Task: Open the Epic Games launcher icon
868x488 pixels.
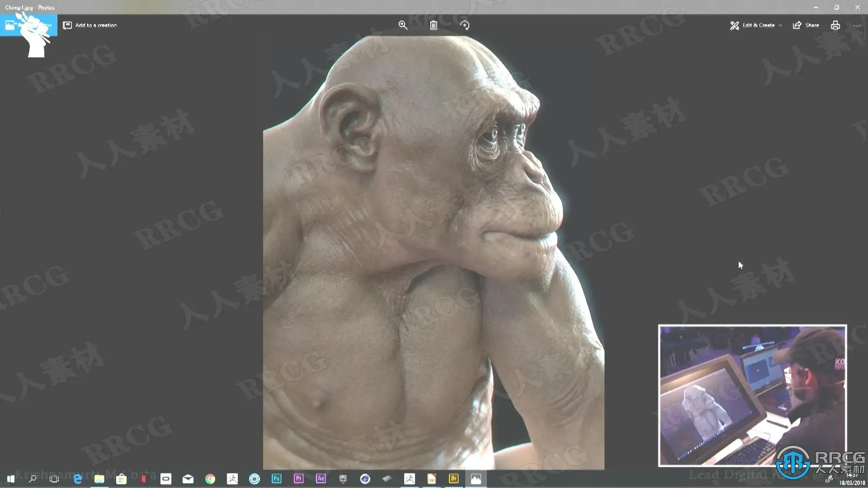Action: (343, 479)
